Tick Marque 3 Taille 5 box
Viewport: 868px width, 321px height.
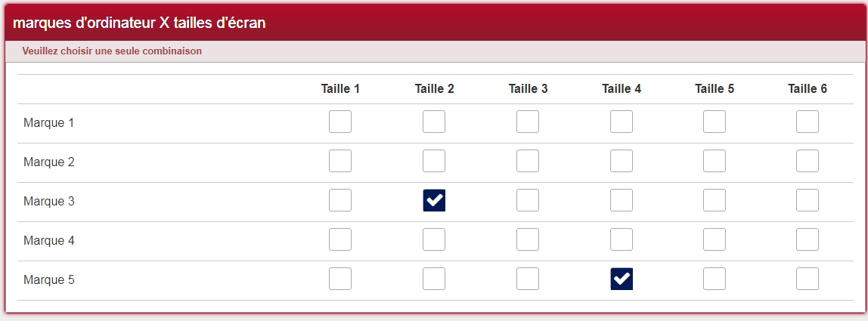tap(715, 200)
